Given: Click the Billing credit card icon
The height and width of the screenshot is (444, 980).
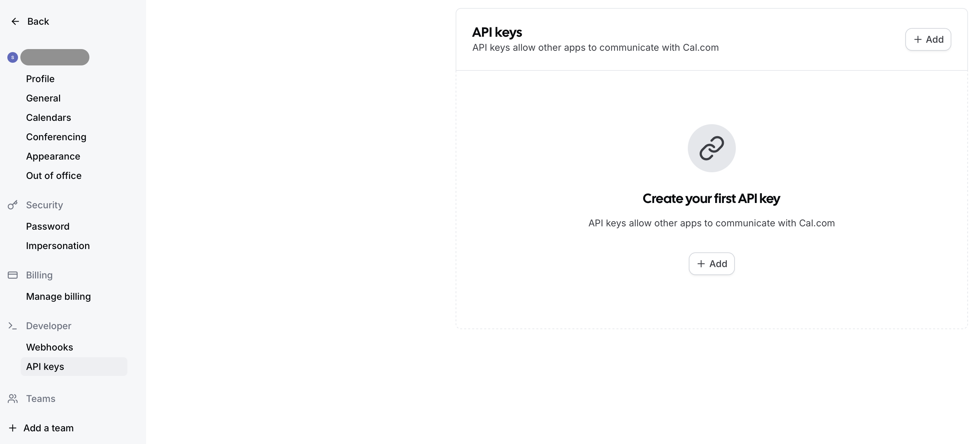Looking at the screenshot, I should 13,275.
